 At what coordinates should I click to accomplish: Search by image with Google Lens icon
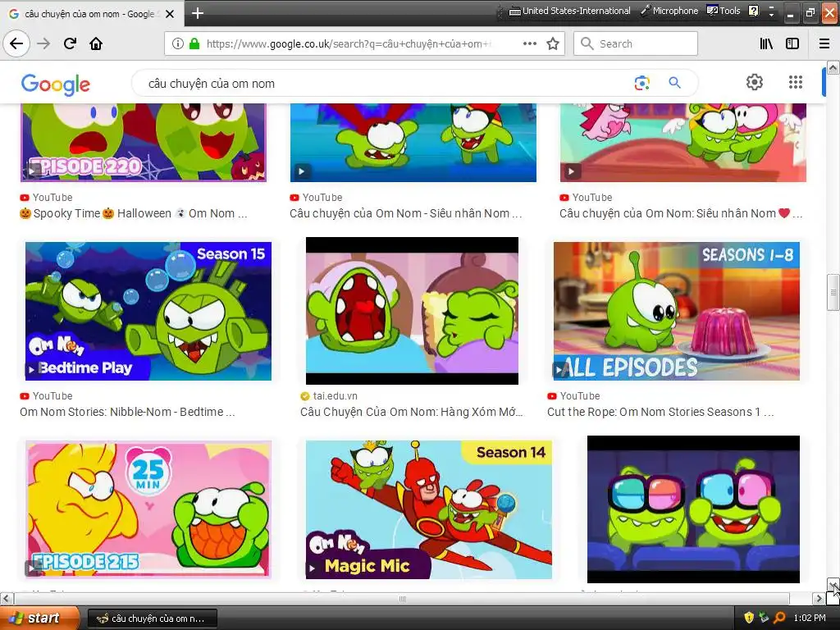pos(641,83)
